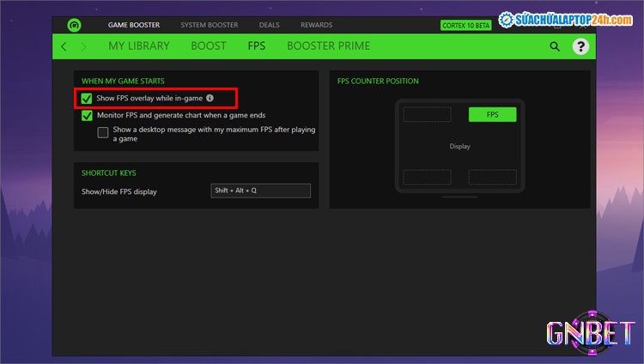Click the Display label in monitor preview
Viewport: 644px width, 364px height.
coord(459,146)
